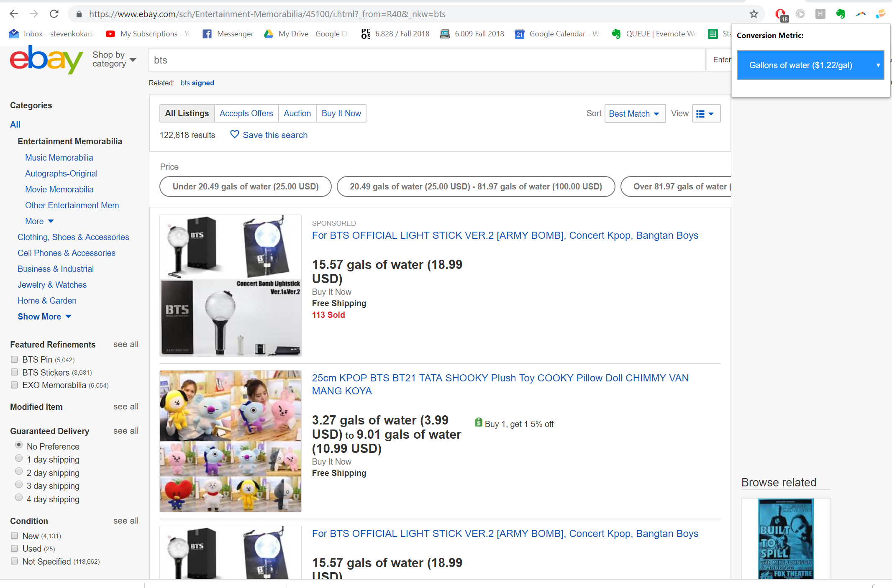Screen dimensions: 892x588
Task: Expand the Shop by category menu
Action: (114, 59)
